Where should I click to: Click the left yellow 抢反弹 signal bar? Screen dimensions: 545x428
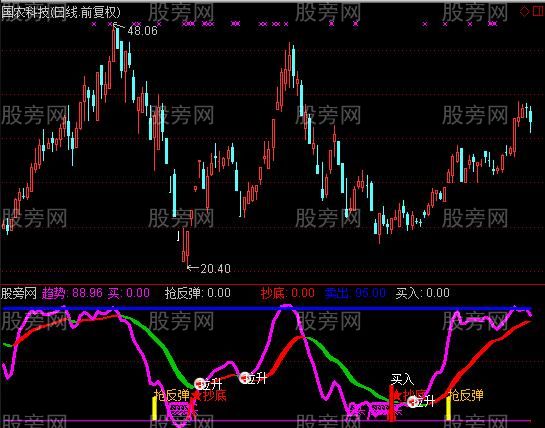click(154, 408)
